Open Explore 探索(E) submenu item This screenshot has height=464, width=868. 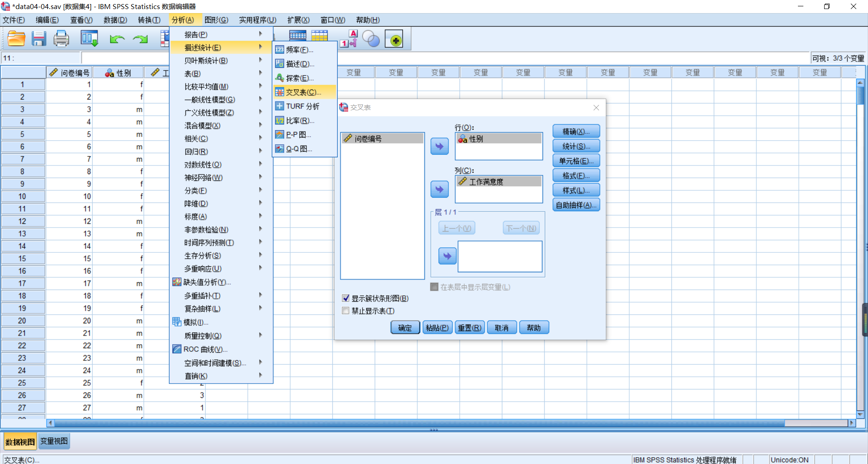[x=305, y=78]
